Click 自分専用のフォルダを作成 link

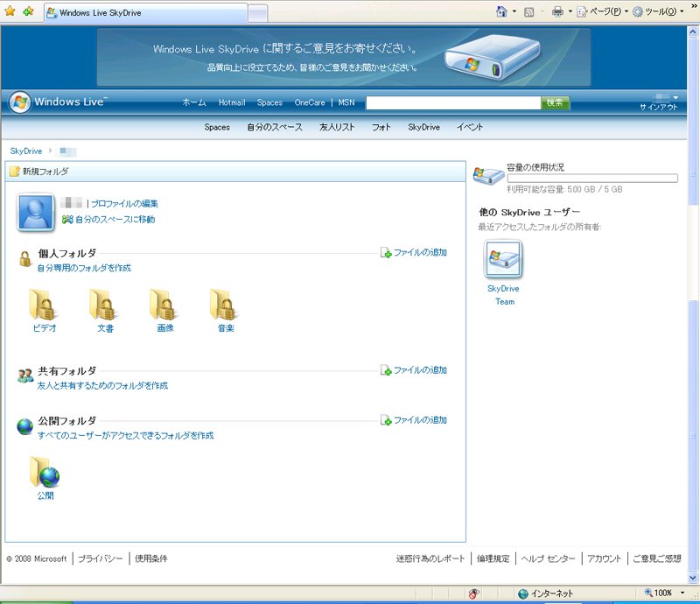point(84,268)
